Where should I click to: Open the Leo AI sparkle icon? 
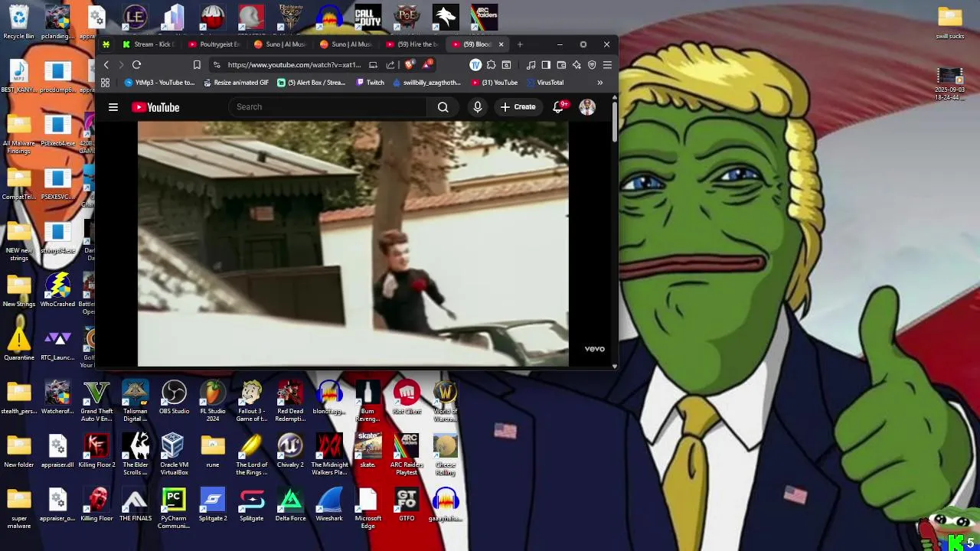click(x=577, y=65)
